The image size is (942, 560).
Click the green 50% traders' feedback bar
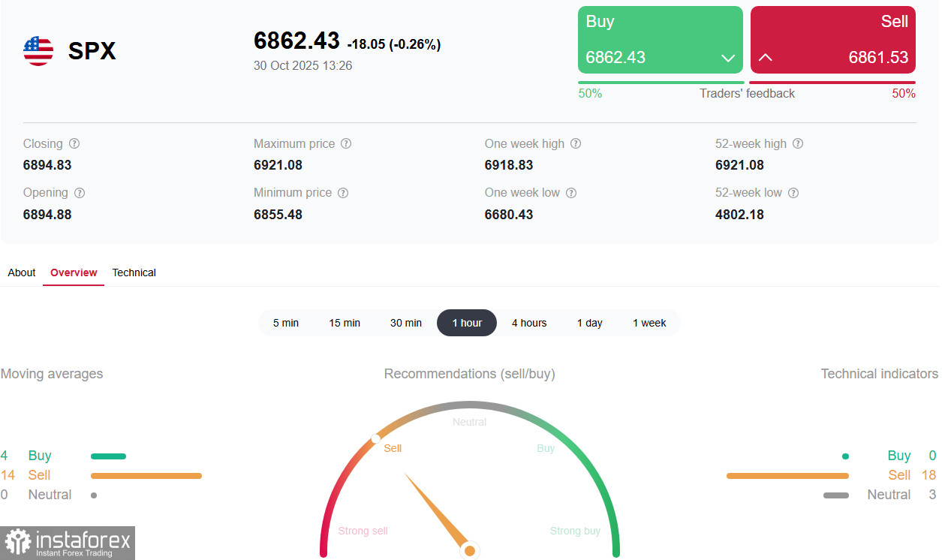point(661,83)
